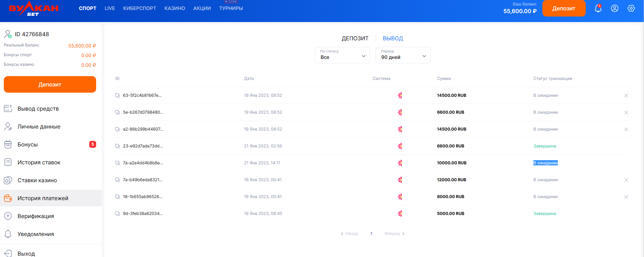Screen dimensions: 644x257
Task: Click the Завершена status of 5000.00 RUB
Action: pyautogui.click(x=545, y=214)
